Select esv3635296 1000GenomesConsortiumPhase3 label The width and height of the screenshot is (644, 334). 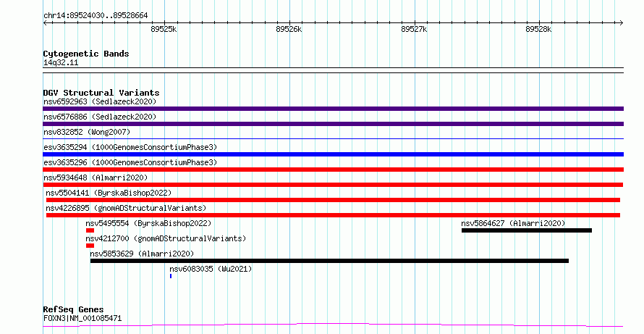[130, 162]
